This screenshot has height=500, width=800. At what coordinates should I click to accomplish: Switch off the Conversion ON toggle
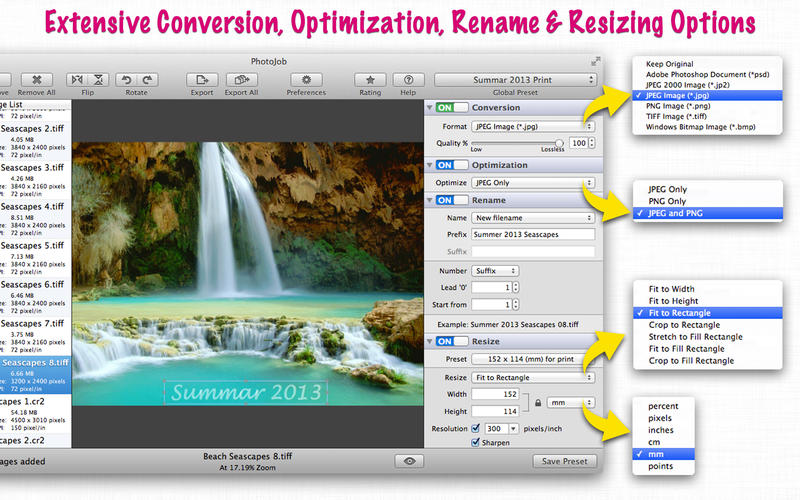coord(452,108)
